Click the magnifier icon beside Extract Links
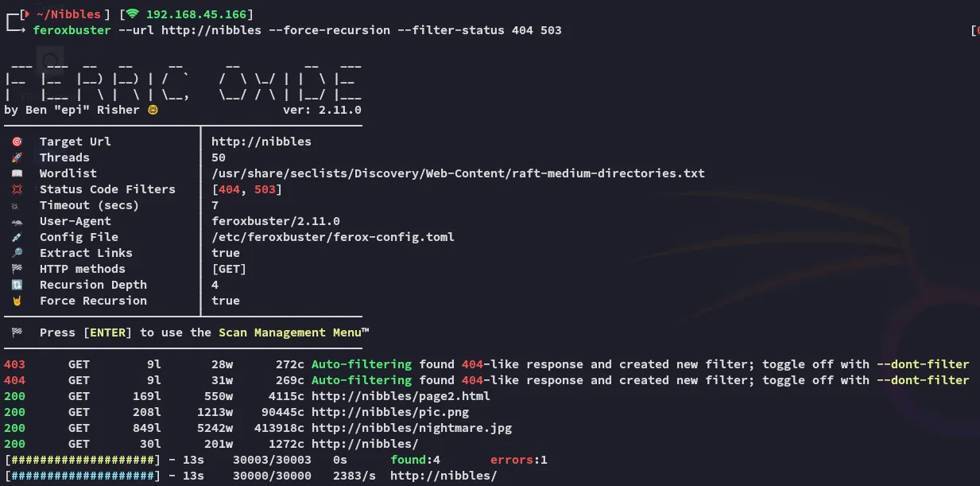Viewport: 980px width, 486px height. click(x=17, y=253)
